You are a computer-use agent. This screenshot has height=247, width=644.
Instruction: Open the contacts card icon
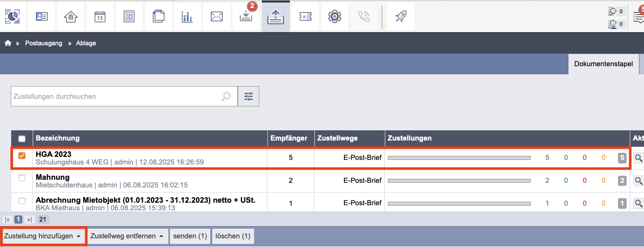(41, 17)
